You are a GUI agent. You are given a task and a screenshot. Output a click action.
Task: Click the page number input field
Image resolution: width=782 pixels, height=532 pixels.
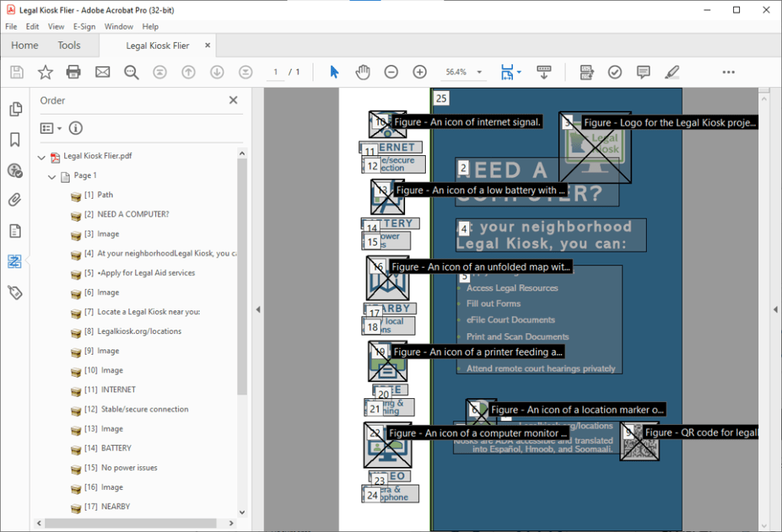click(274, 71)
